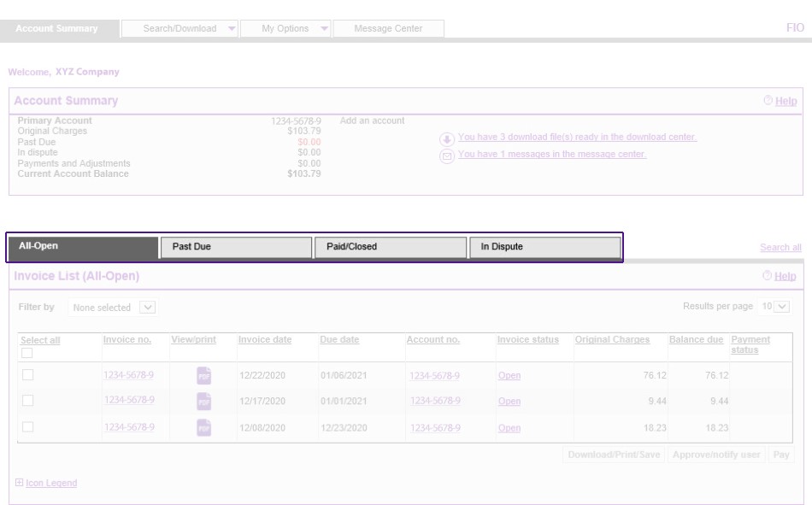812x505 pixels.
Task: Open the Message Center tab
Action: [x=386, y=28]
